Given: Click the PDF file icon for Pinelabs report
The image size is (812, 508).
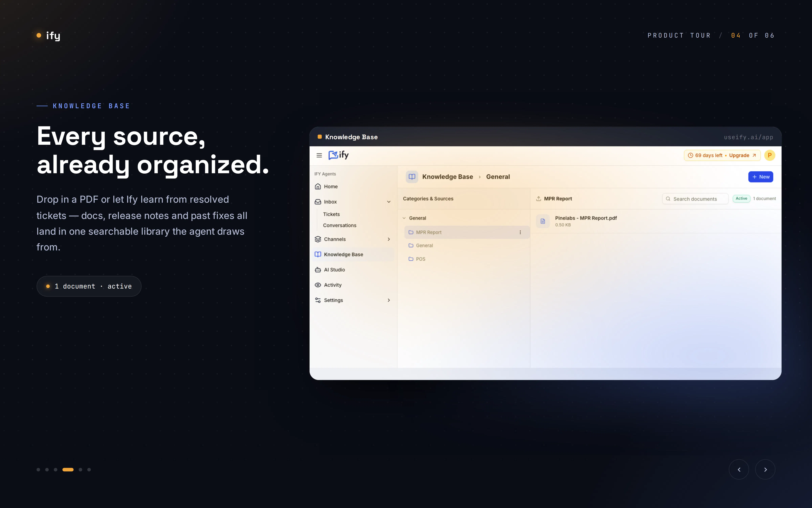Looking at the screenshot, I should [543, 221].
